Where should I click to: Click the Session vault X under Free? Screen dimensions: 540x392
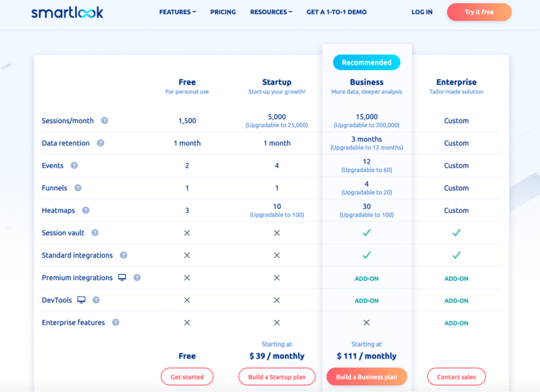187,233
